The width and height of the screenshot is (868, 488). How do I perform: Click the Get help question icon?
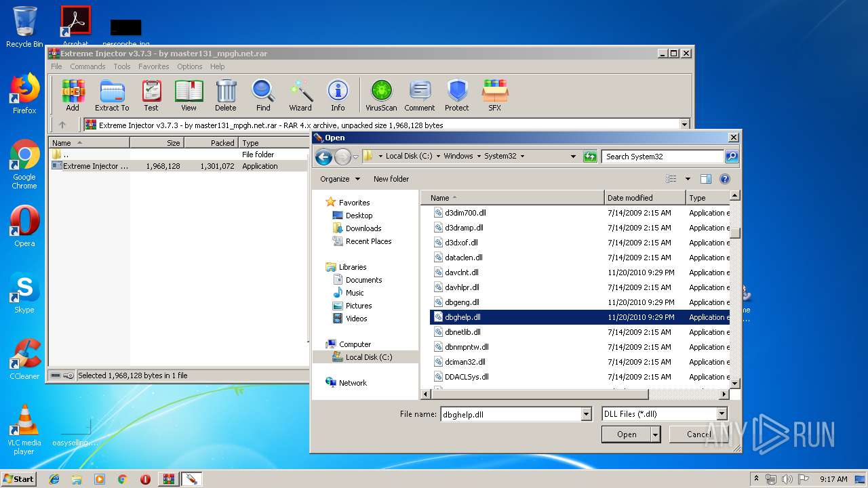[x=725, y=179]
